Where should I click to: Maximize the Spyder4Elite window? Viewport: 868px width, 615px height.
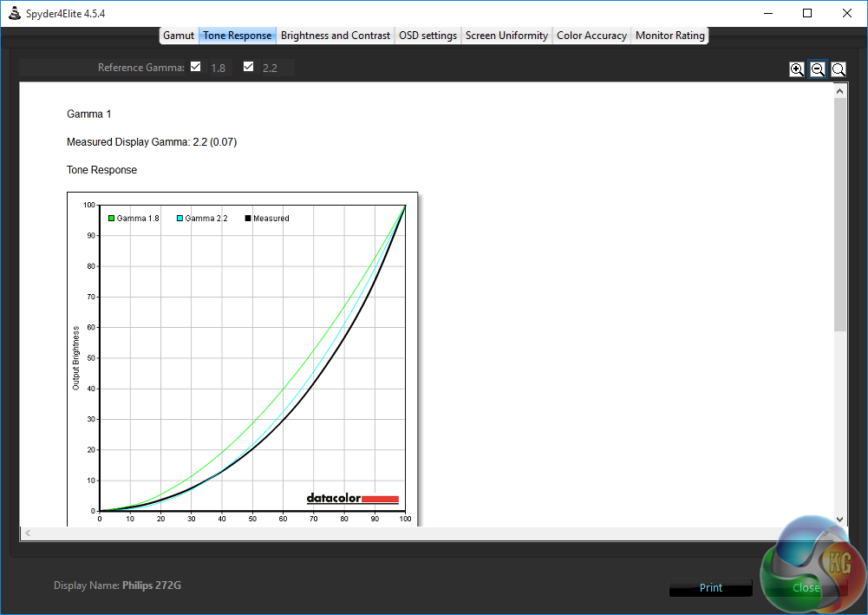(x=807, y=13)
